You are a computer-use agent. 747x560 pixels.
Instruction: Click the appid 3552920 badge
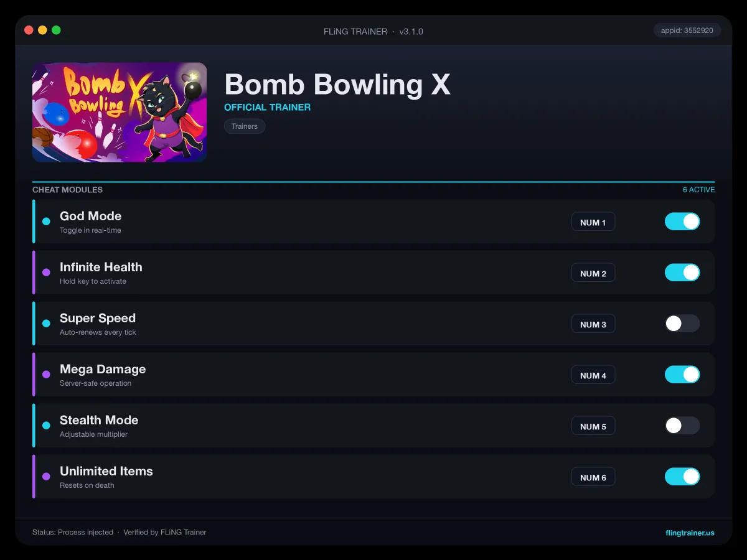[687, 30]
